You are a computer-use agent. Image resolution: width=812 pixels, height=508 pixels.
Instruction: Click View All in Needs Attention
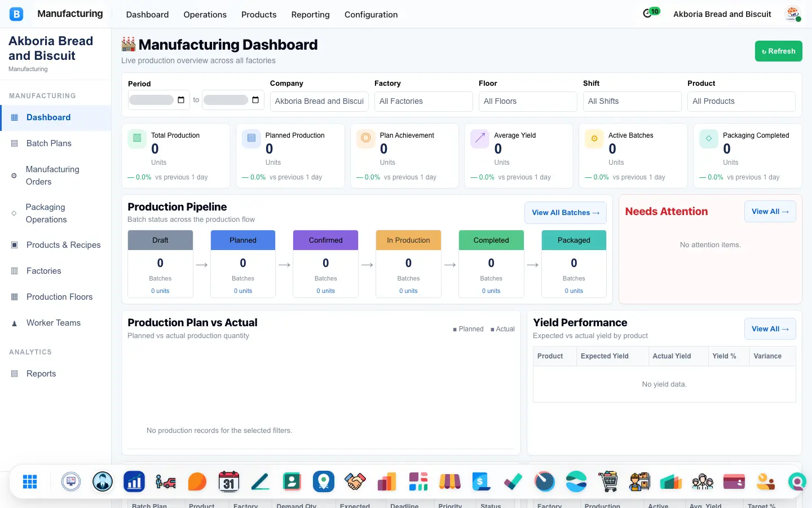[770, 212]
